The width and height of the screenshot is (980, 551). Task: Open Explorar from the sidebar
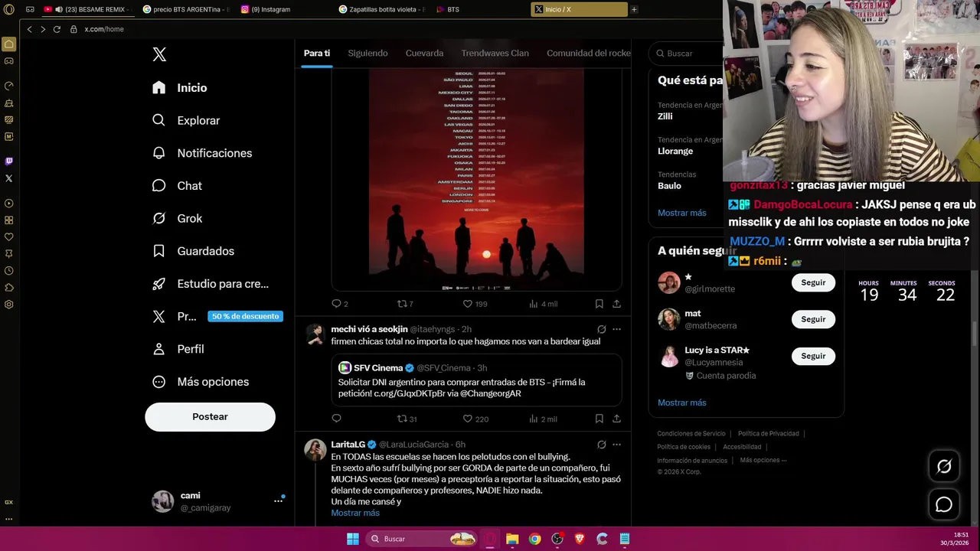click(x=186, y=120)
